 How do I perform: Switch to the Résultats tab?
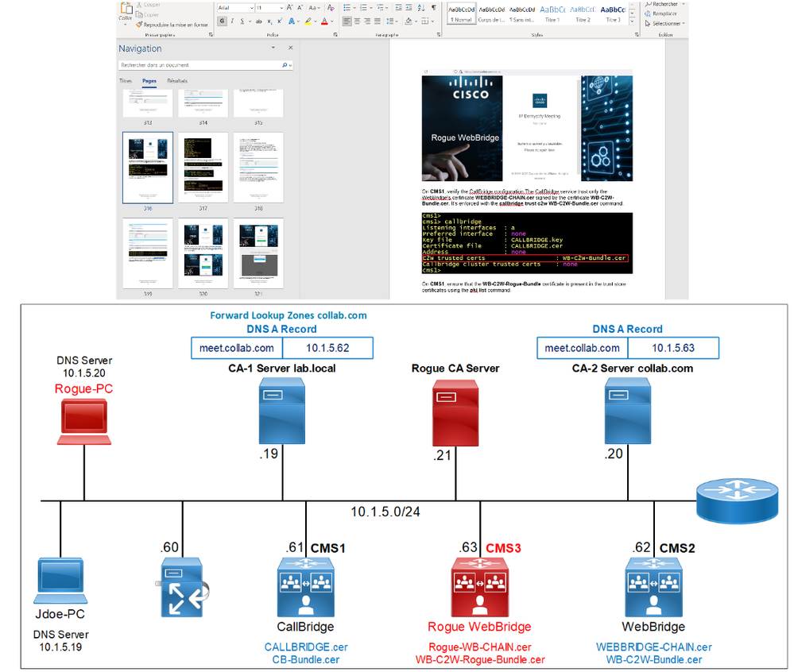[x=177, y=81]
